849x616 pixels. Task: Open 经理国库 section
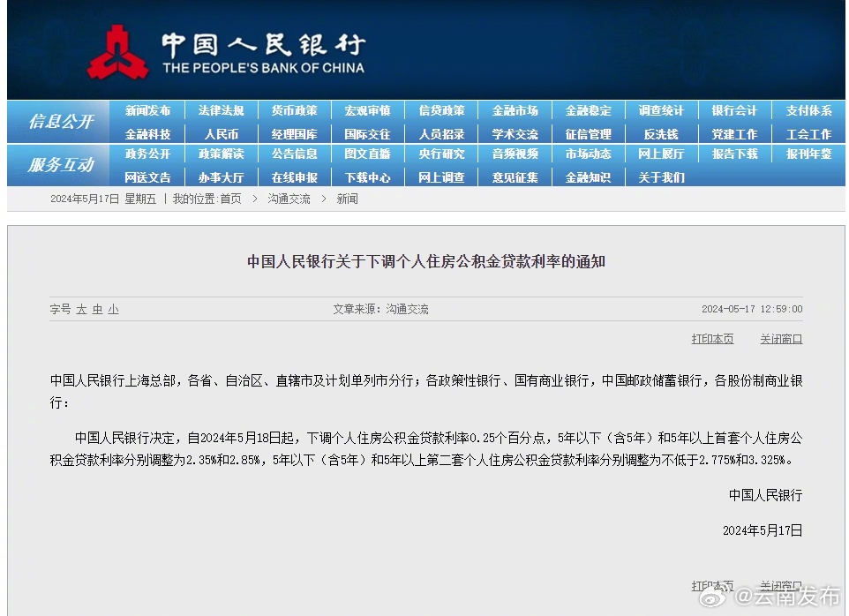[294, 133]
